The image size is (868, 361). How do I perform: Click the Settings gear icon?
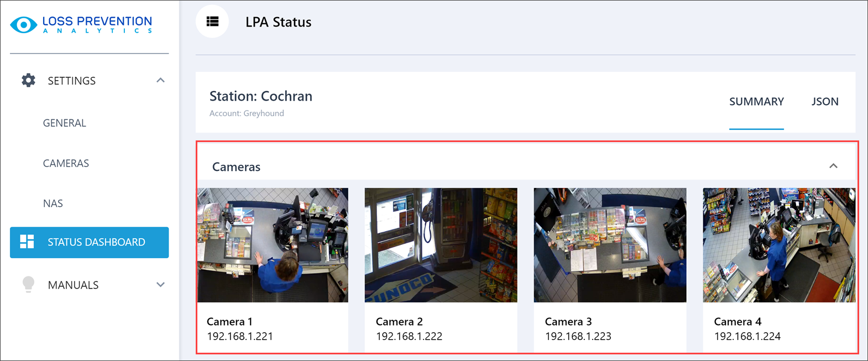[x=28, y=81]
